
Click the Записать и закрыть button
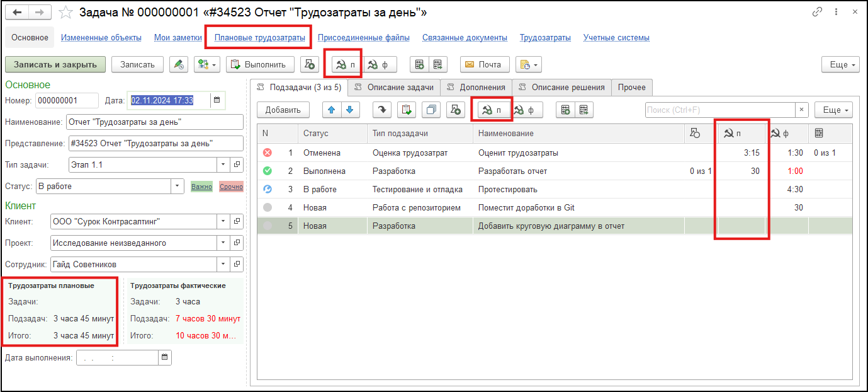(55, 64)
